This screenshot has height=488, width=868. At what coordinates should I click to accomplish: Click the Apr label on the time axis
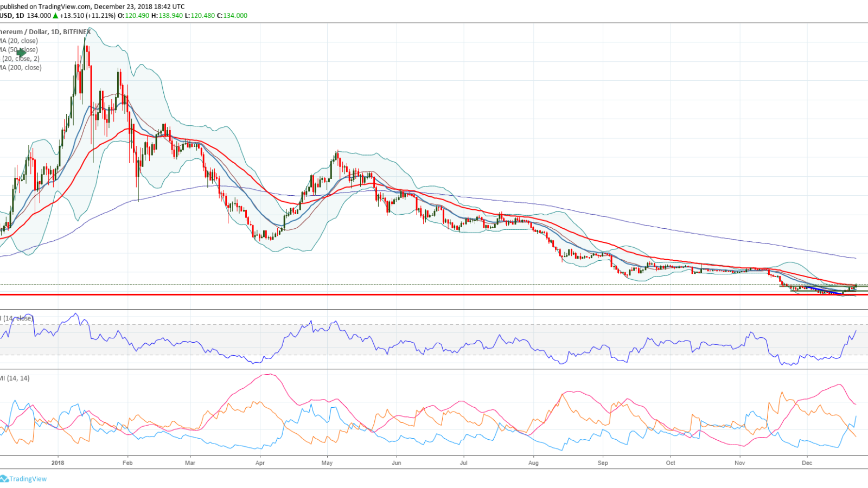260,463
